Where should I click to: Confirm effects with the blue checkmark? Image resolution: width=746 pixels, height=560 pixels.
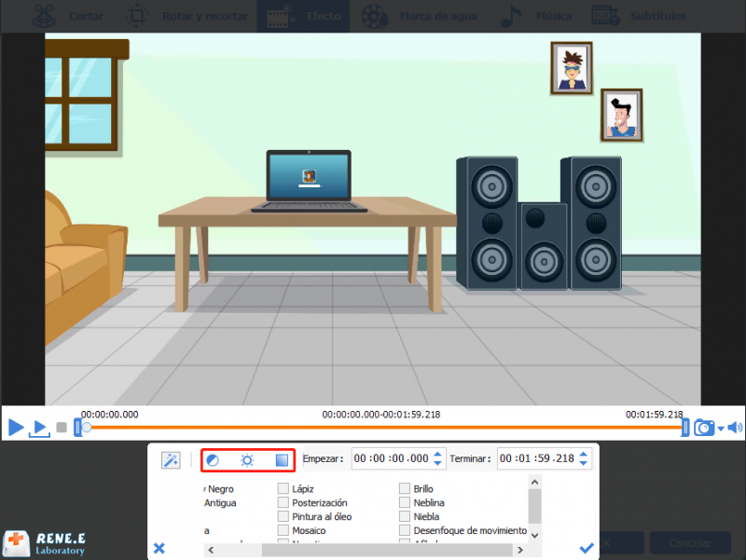[587, 548]
